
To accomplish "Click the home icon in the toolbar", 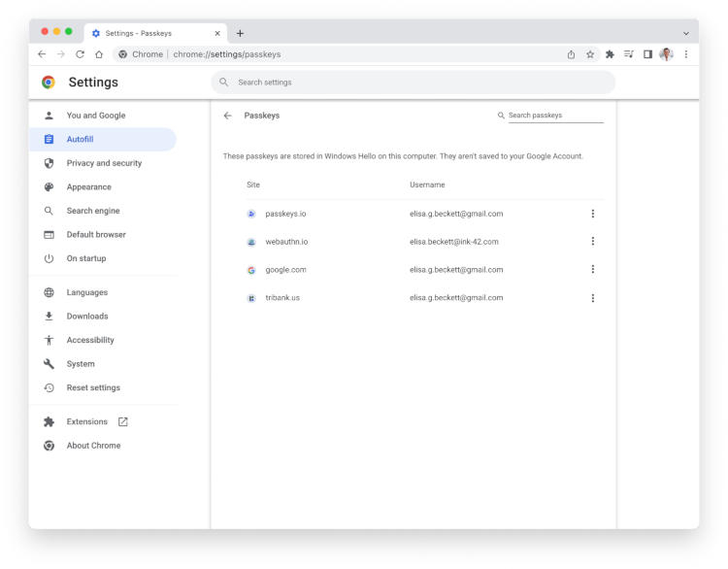I will point(99,54).
